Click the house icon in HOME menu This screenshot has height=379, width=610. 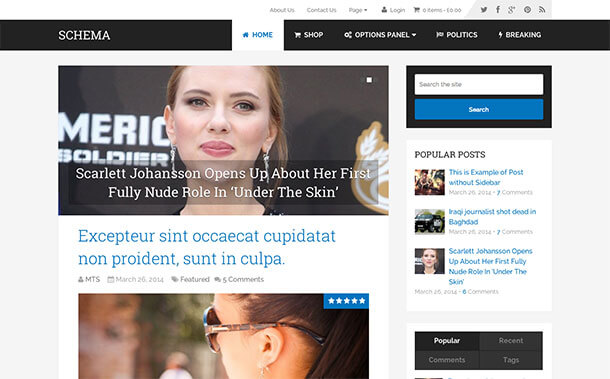pos(245,35)
